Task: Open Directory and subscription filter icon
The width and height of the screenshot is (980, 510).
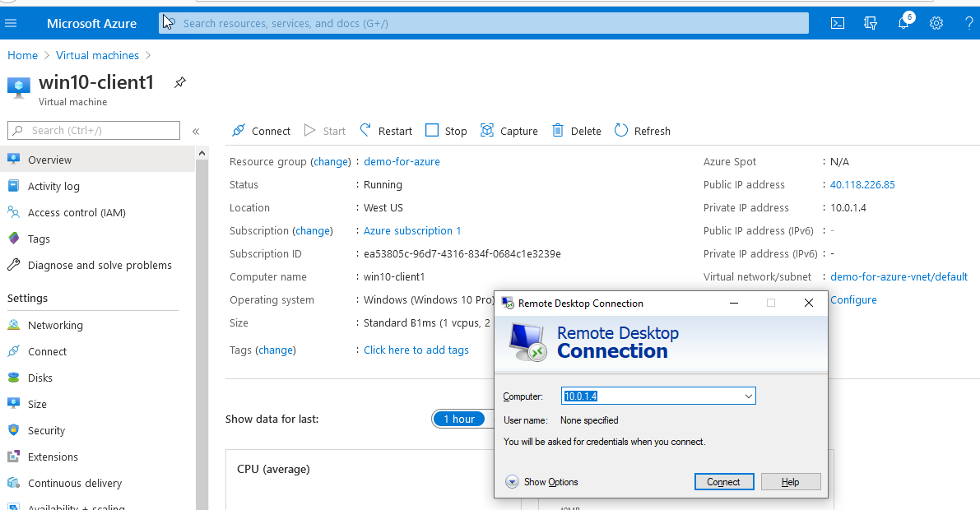Action: coord(870,24)
